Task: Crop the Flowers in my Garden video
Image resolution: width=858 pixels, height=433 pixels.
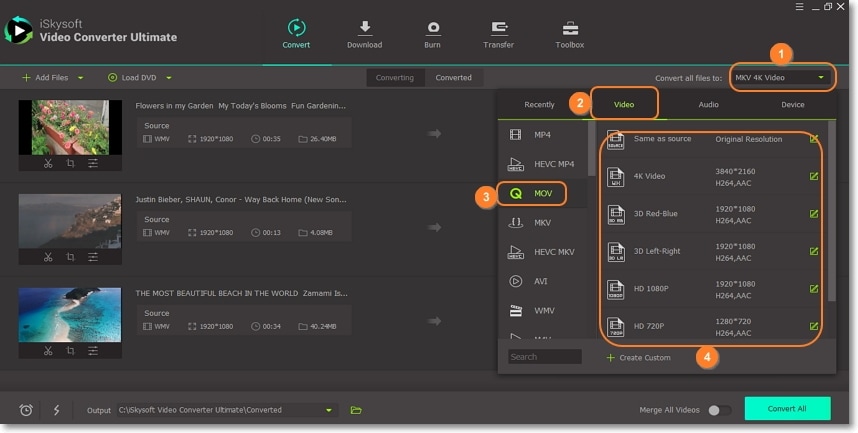Action: tap(71, 163)
